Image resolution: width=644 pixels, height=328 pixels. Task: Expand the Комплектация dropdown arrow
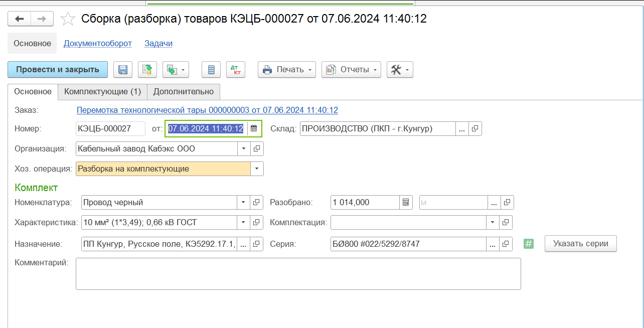(x=493, y=222)
